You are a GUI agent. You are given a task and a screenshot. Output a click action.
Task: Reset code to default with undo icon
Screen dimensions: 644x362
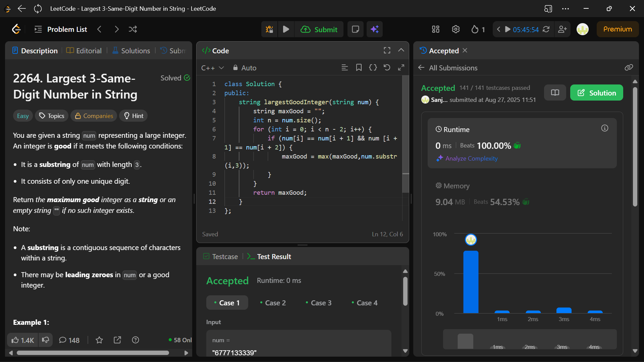(387, 68)
